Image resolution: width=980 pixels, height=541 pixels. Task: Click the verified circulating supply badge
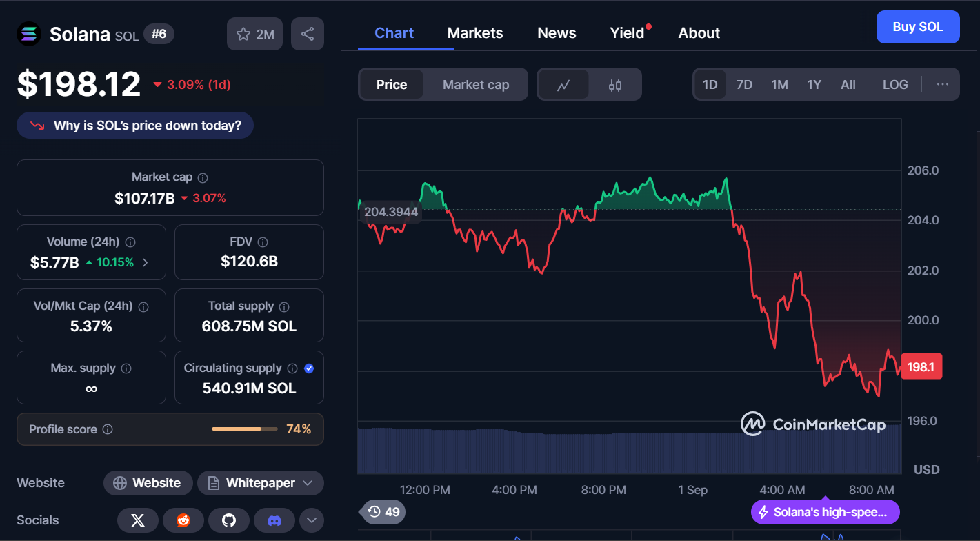pyautogui.click(x=309, y=368)
